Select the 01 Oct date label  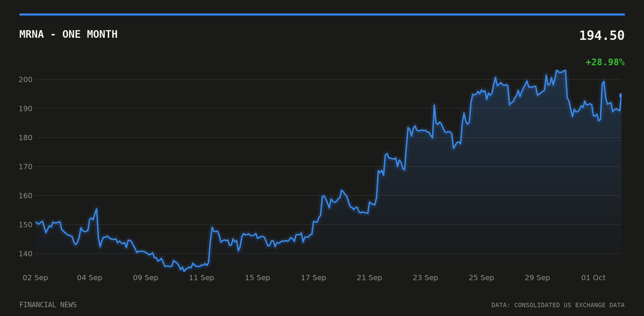593,278
